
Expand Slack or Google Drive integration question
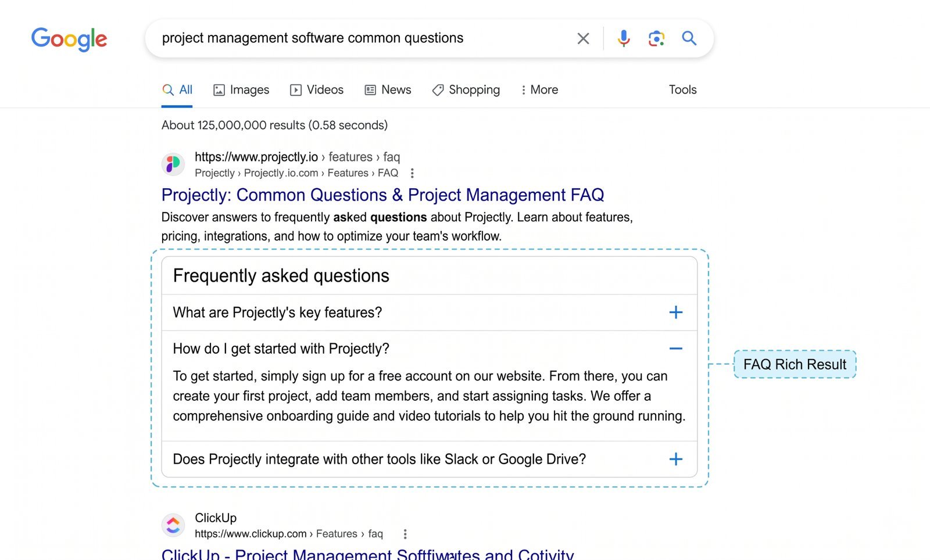click(429, 459)
